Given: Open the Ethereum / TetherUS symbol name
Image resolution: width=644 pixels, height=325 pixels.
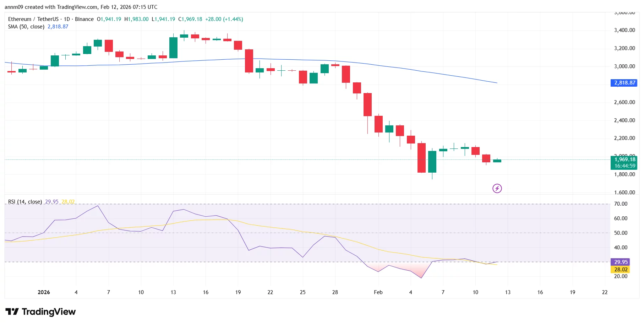Looking at the screenshot, I should click(x=34, y=19).
